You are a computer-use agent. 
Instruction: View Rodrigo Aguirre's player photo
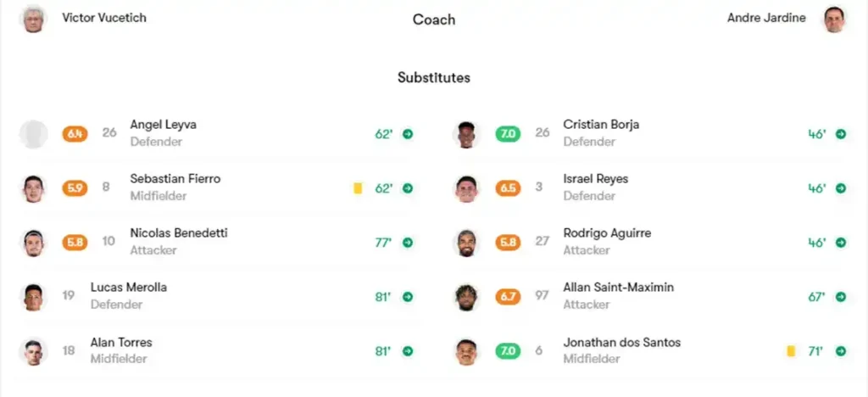(466, 243)
